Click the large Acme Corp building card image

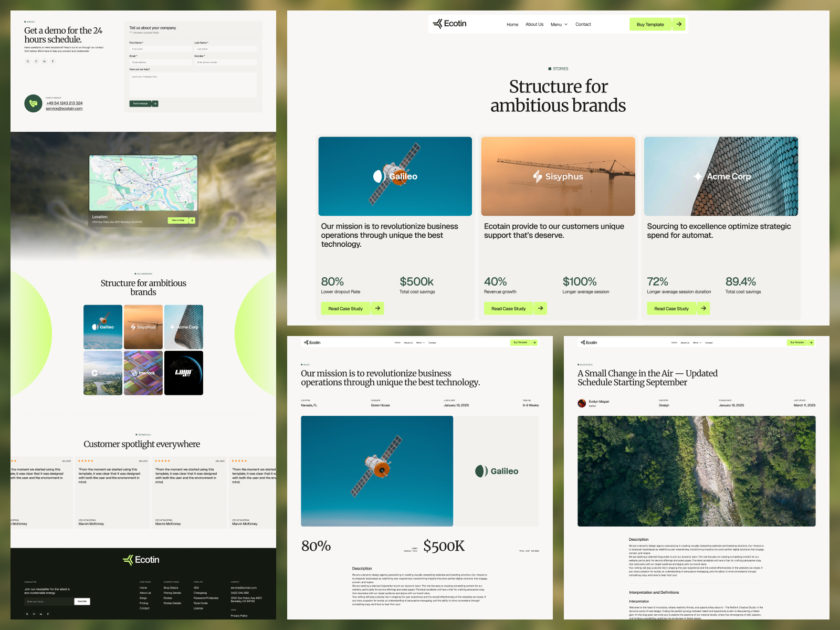click(721, 176)
